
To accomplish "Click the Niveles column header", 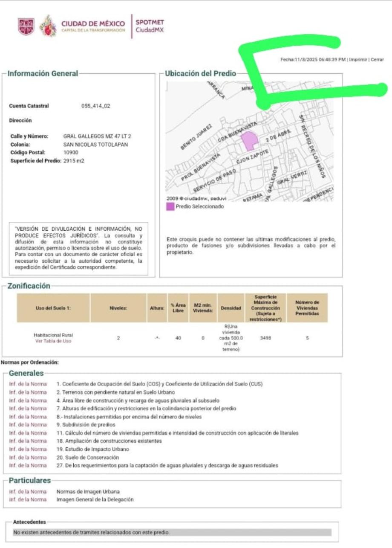I will coord(118,307).
